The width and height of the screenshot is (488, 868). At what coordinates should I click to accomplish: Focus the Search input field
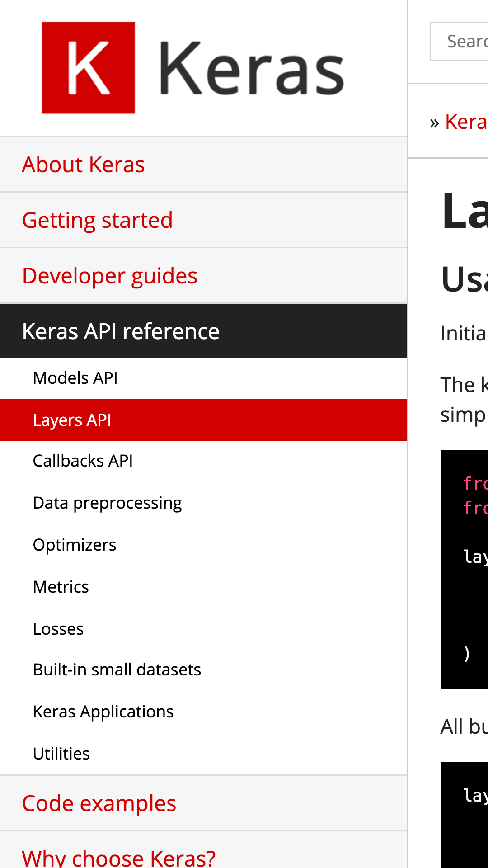(x=459, y=41)
